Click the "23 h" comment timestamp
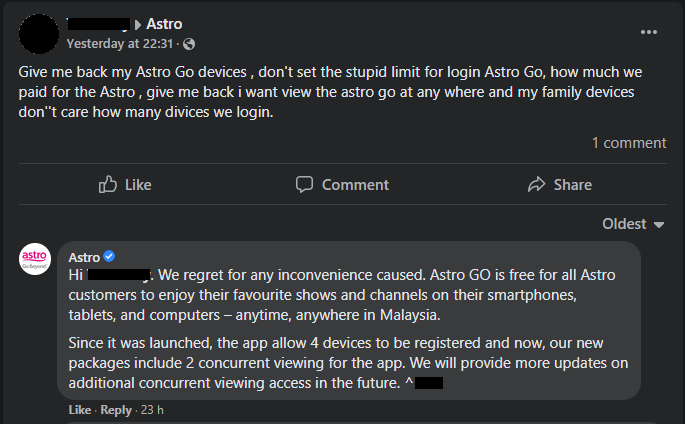The height and width of the screenshot is (424, 685). tap(152, 410)
